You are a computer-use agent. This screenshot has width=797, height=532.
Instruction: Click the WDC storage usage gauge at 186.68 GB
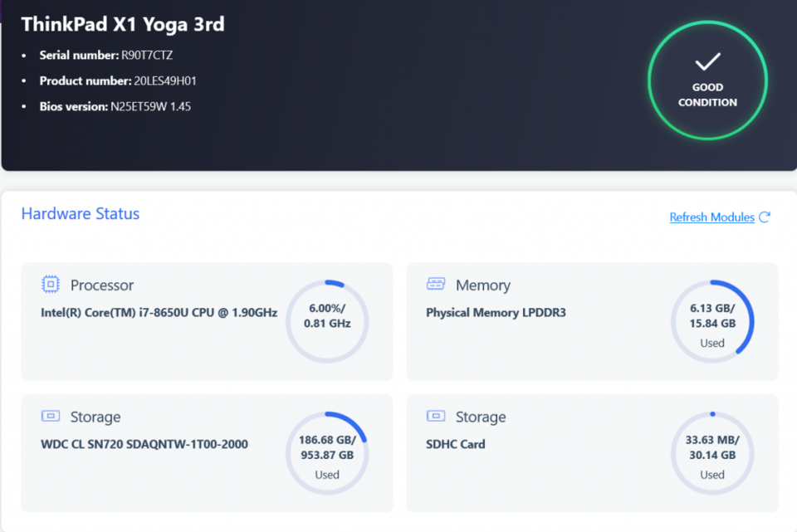click(327, 452)
